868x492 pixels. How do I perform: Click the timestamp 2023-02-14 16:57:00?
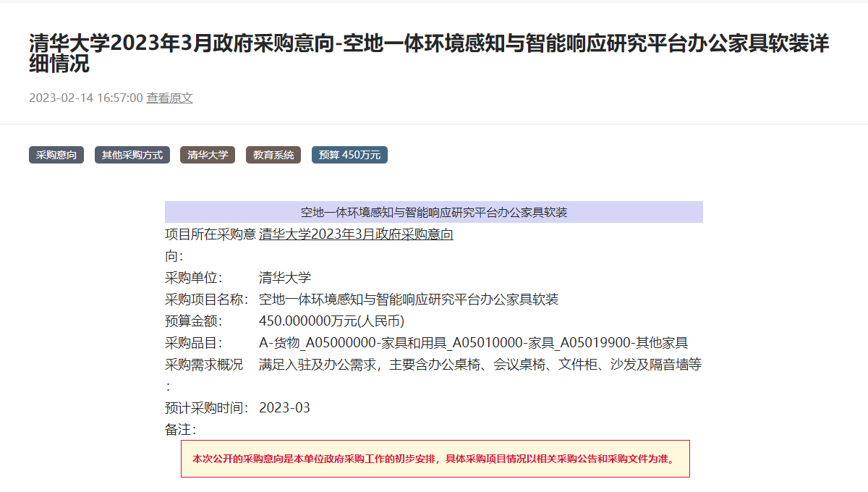tap(86, 98)
